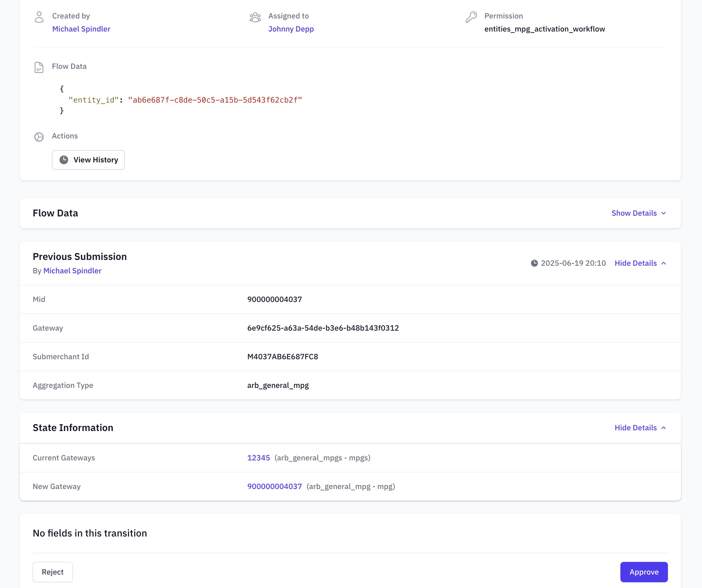Expand Flow Data via Show Details
The image size is (702, 588).
(x=634, y=213)
